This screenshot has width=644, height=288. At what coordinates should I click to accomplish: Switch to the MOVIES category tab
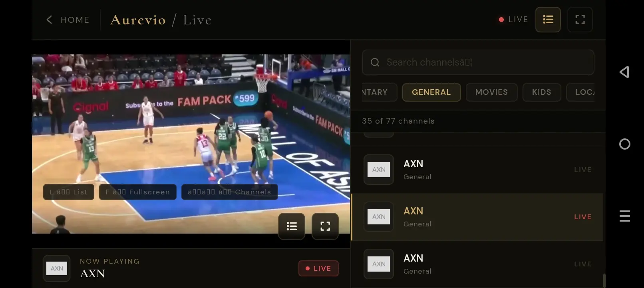[492, 92]
